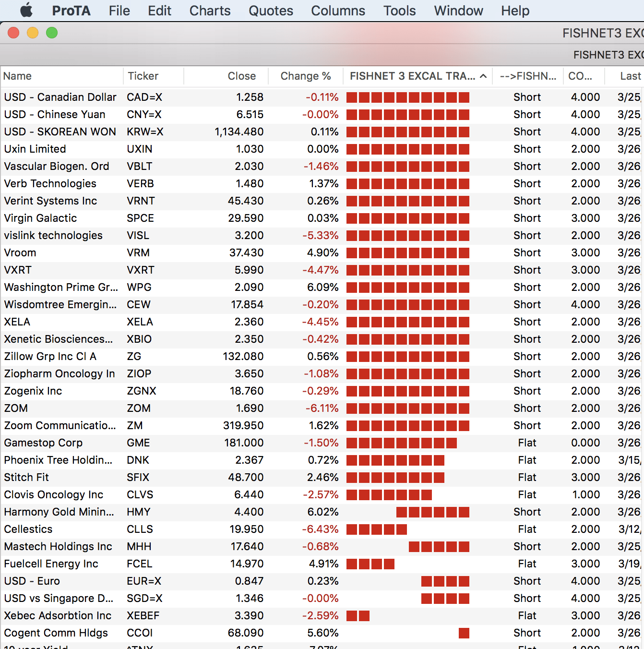Select Verint Systems Inc row
Image resolution: width=644 pixels, height=649 pixels.
pos(322,201)
